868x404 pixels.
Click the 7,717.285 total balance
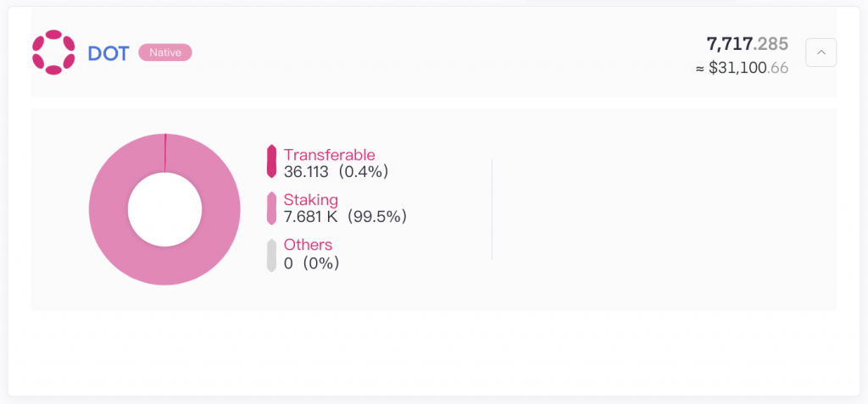click(748, 43)
